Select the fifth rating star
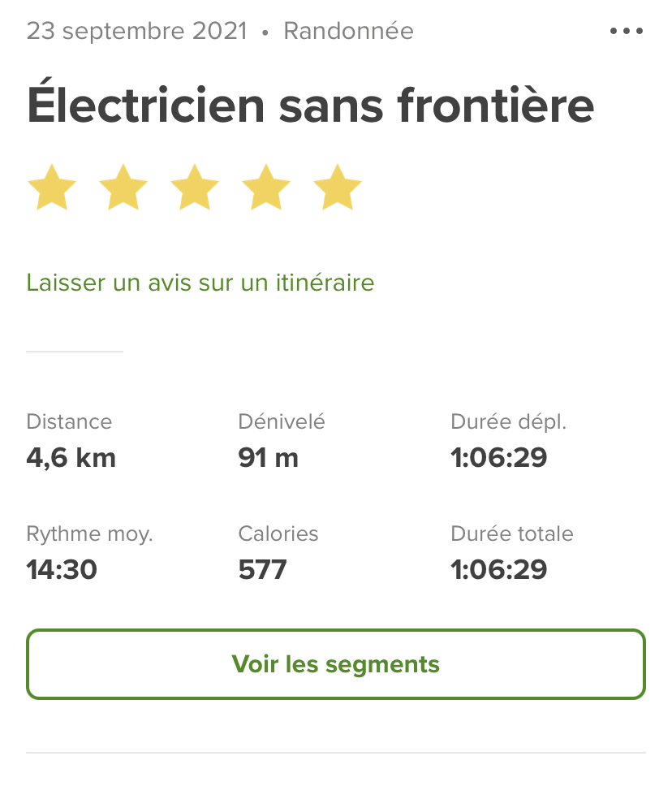The height and width of the screenshot is (812, 672). coord(338,187)
